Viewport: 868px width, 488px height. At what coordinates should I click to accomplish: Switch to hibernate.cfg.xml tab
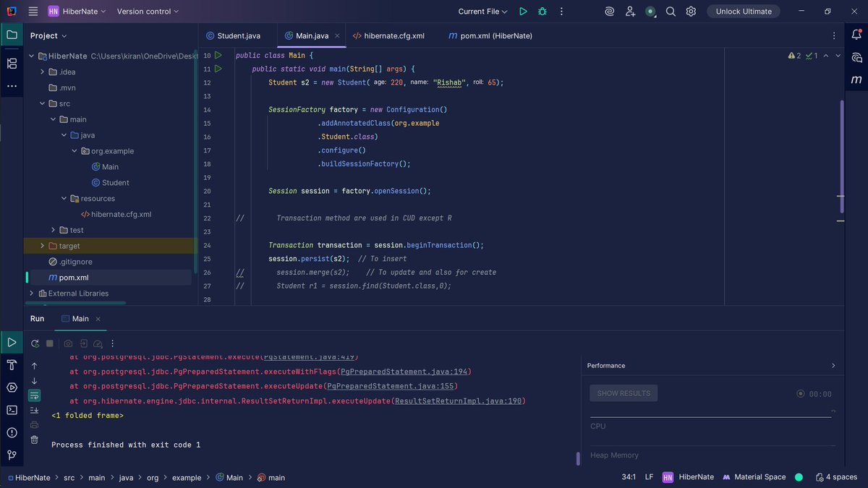[388, 35]
